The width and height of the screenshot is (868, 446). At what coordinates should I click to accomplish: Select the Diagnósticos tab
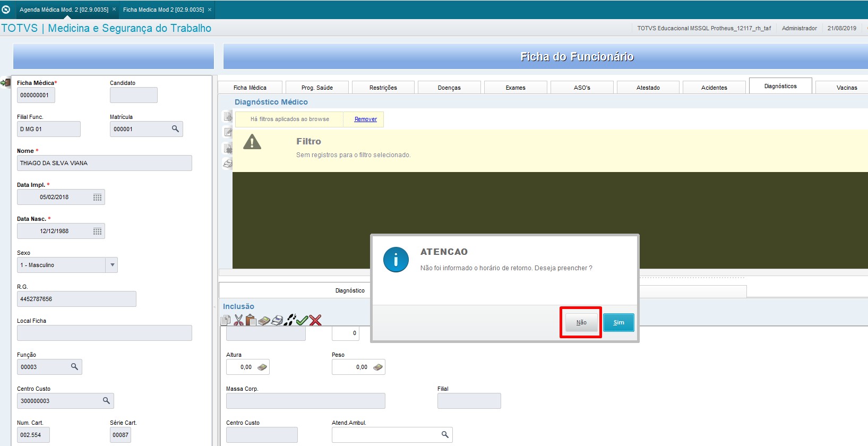point(780,86)
